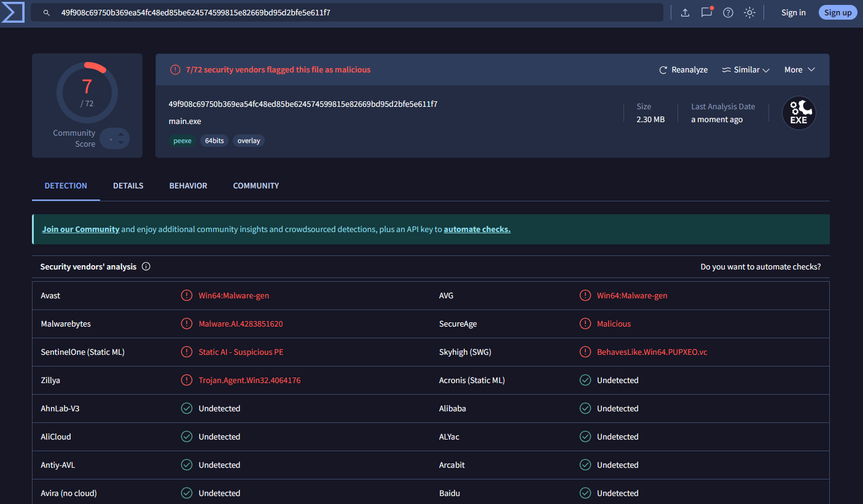The image size is (863, 504).
Task: Click the Static AI - Suspicious PE text
Action: pyautogui.click(x=241, y=352)
